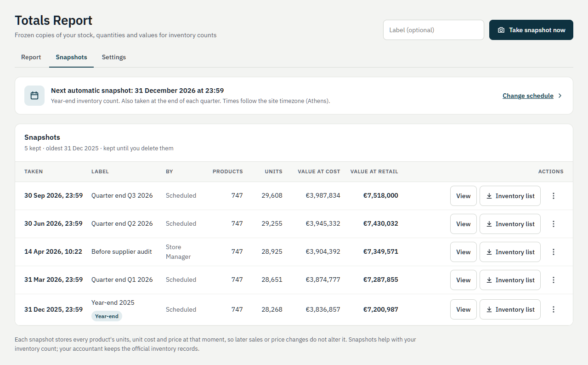Click the retail value €7,349,571
Image resolution: width=588 pixels, height=365 pixels.
click(381, 251)
